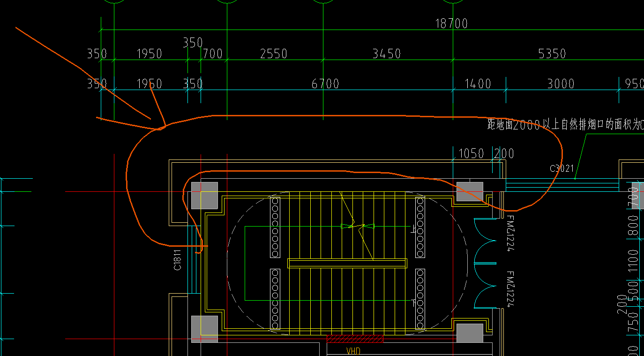Select the VHD label below stairwell
Screen dimensions: 644x356
coord(353,351)
